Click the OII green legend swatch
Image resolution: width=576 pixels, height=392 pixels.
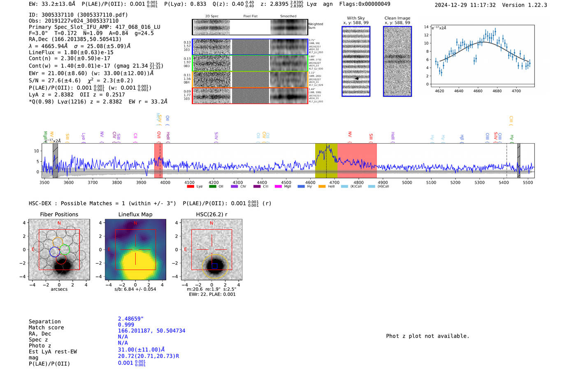(x=212, y=186)
